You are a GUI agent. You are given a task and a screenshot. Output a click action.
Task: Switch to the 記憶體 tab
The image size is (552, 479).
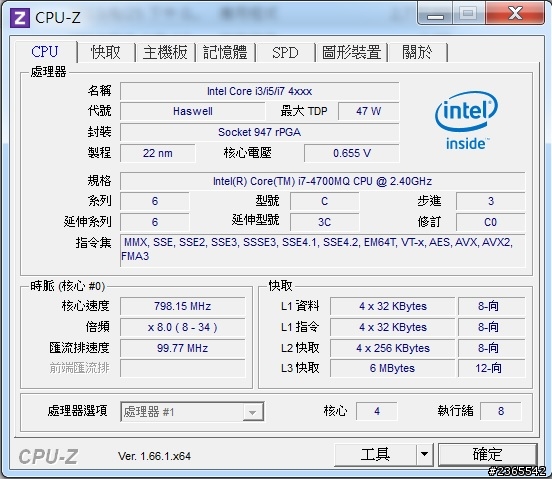225,52
